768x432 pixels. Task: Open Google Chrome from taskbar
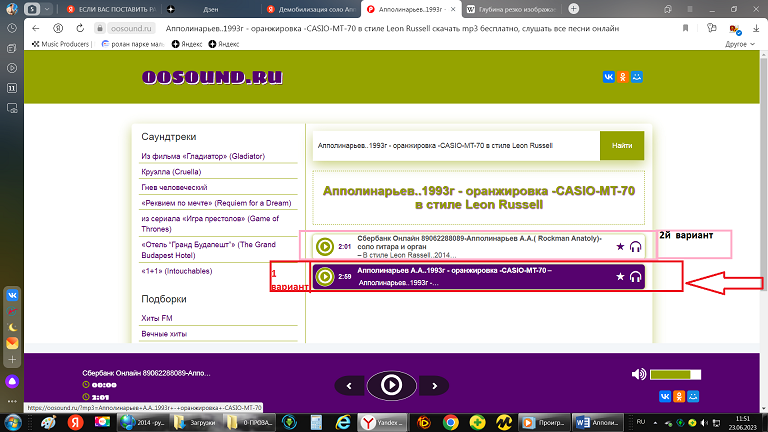[450, 422]
